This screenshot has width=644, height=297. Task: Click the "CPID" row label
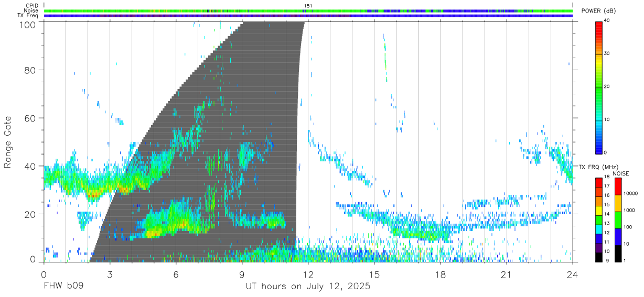31,5
